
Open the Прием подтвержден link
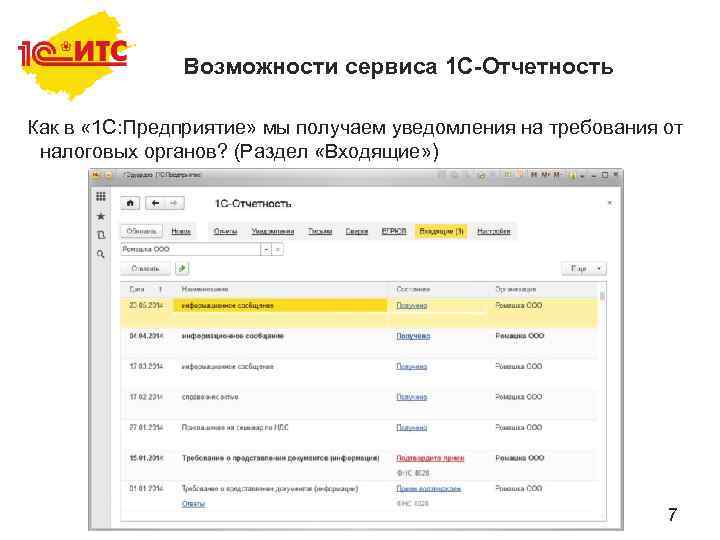[429, 489]
